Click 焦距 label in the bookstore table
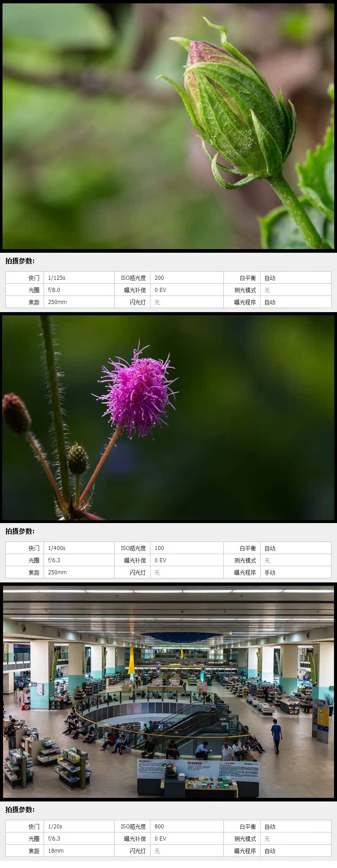The width and height of the screenshot is (337, 868). tap(34, 851)
